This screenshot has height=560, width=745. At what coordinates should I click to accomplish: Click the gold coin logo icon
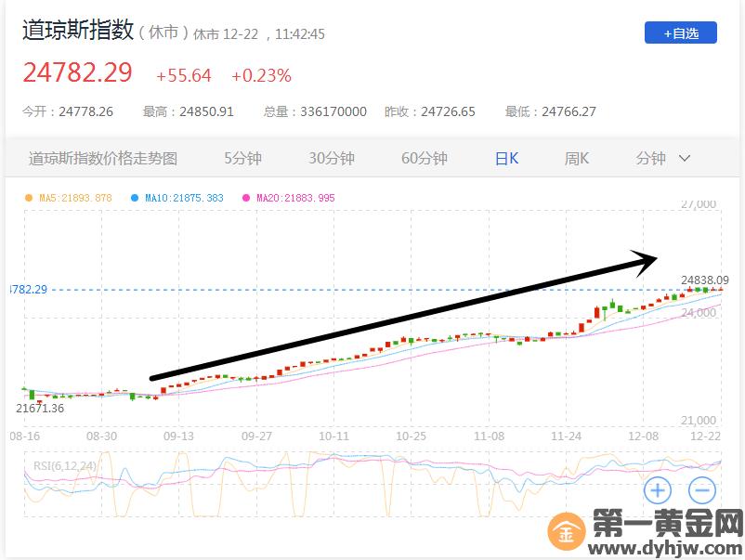pyautogui.click(x=565, y=533)
